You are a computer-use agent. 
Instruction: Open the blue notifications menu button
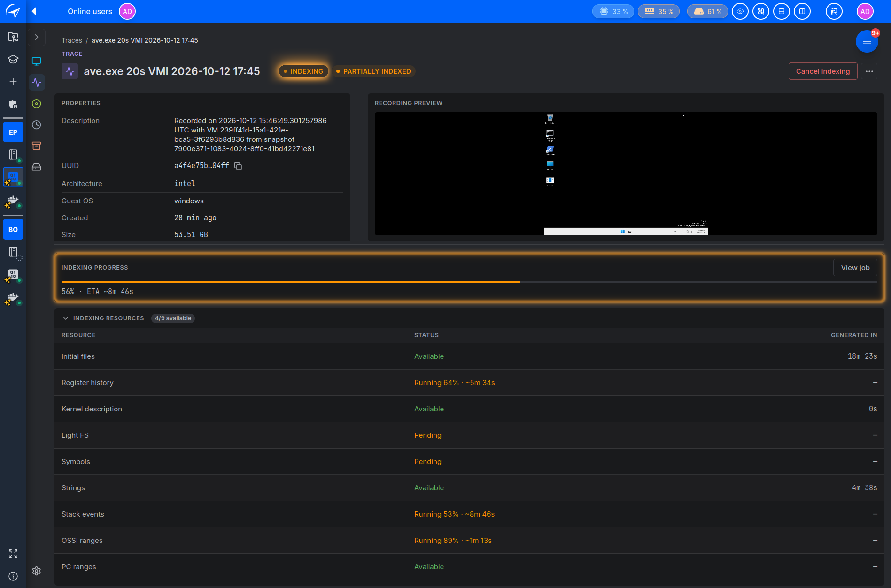[x=867, y=41]
